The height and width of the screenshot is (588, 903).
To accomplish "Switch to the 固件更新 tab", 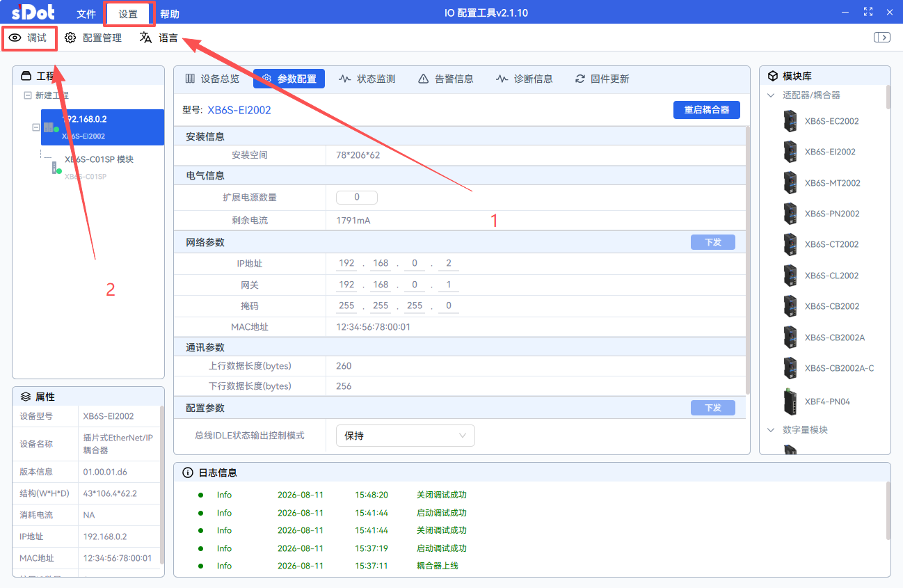I will pos(602,79).
